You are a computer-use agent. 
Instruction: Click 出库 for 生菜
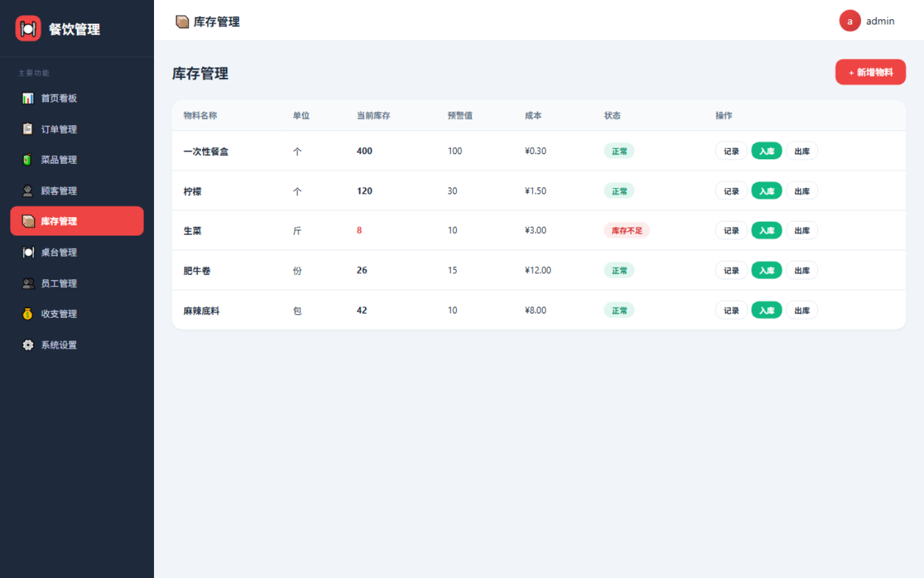click(x=801, y=231)
